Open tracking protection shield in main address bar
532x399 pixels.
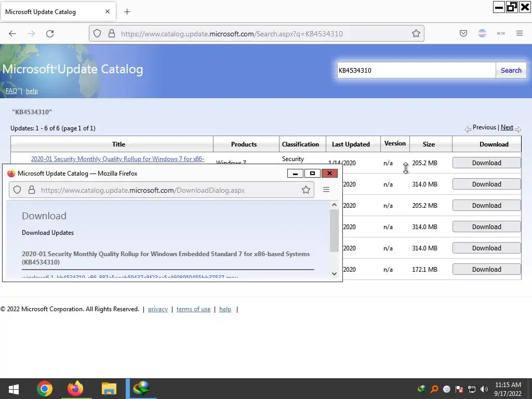tap(97, 34)
